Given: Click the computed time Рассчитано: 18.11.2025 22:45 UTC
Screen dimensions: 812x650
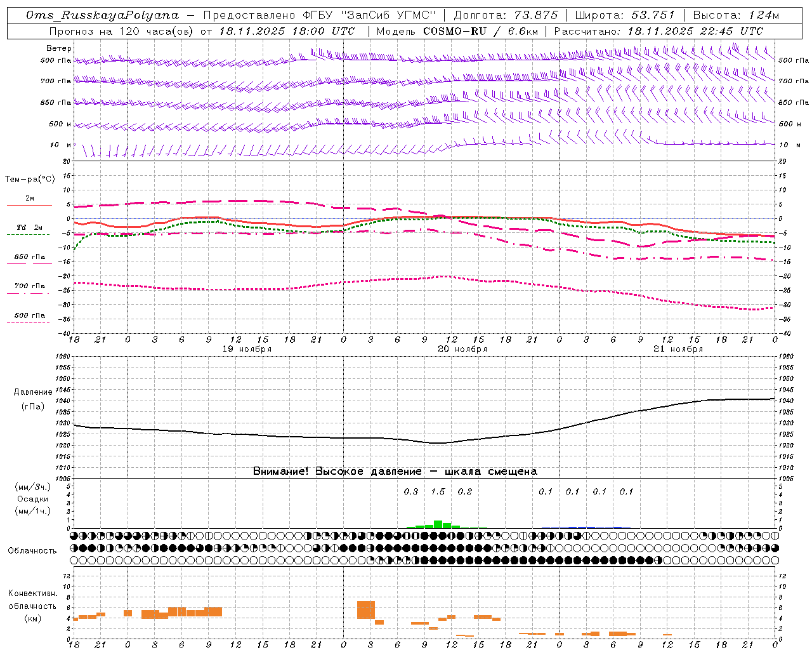Looking at the screenshot, I should pos(658,31).
